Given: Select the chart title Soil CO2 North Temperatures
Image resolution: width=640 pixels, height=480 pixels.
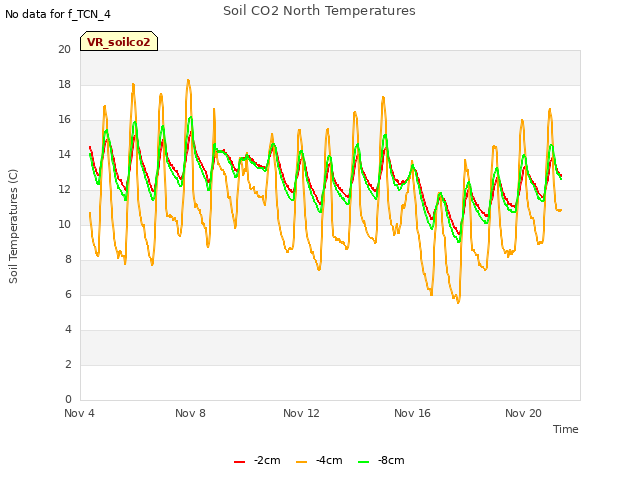Looking at the screenshot, I should pos(319,11).
